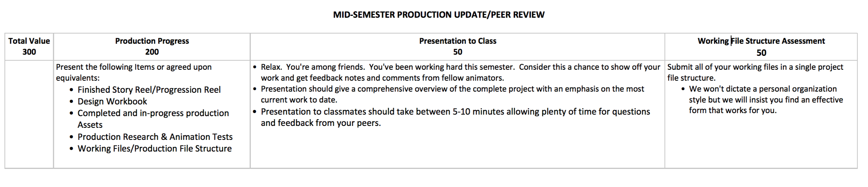Click Production Research & Animation Tests bullet
Viewport: 868px width, 187px height.
tap(155, 137)
